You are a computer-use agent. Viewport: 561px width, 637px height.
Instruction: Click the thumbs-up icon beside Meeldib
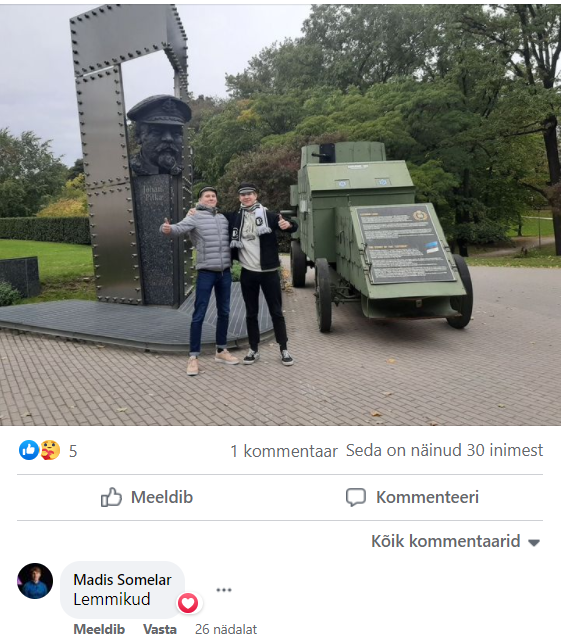111,497
